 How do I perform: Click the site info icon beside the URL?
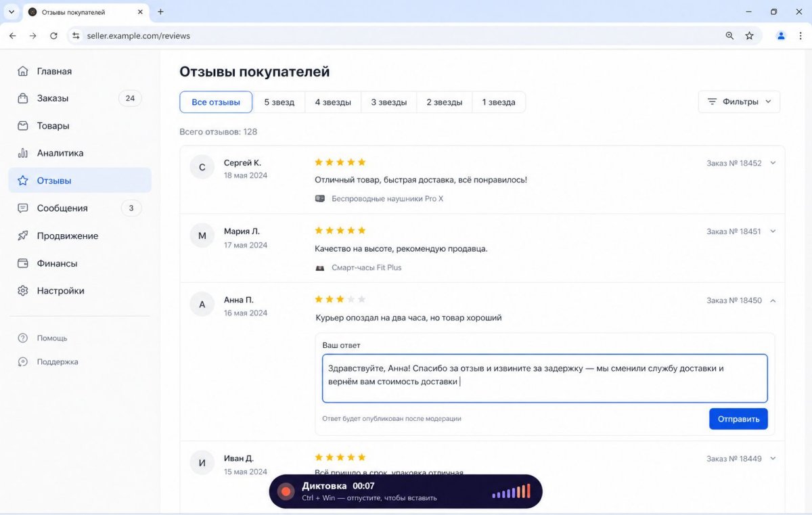76,36
